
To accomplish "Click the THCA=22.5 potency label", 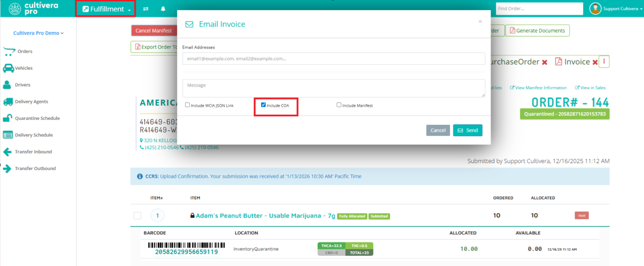I will point(331,246).
